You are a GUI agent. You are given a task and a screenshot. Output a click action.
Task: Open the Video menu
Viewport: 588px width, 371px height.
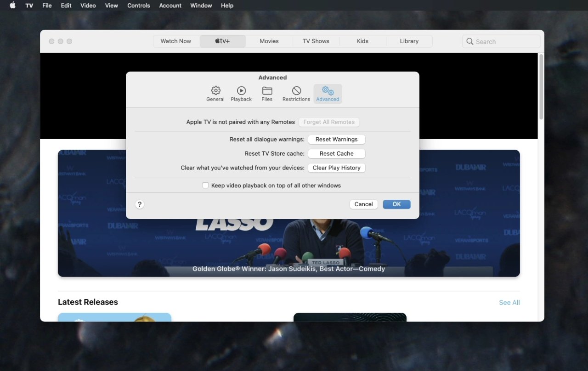pos(88,6)
